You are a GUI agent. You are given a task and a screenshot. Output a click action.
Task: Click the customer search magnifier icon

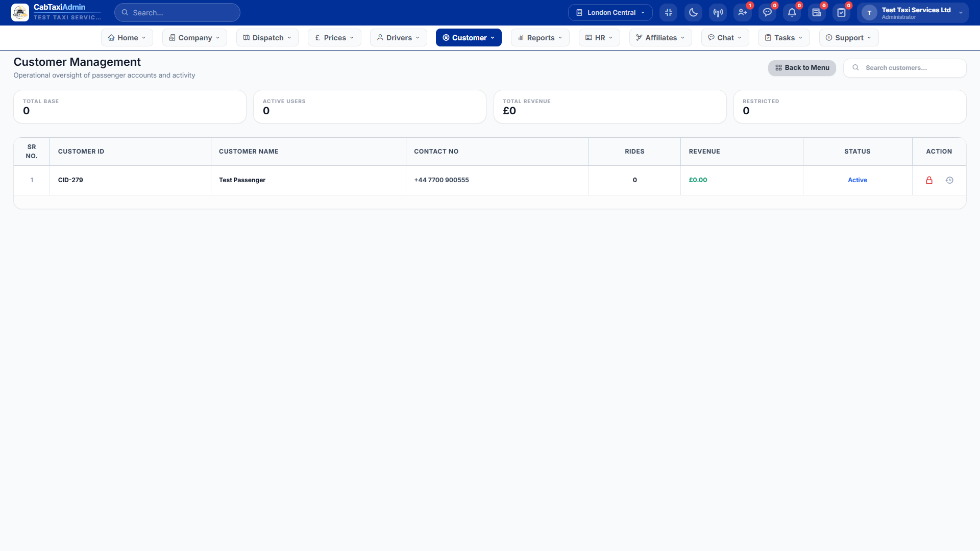tap(855, 67)
